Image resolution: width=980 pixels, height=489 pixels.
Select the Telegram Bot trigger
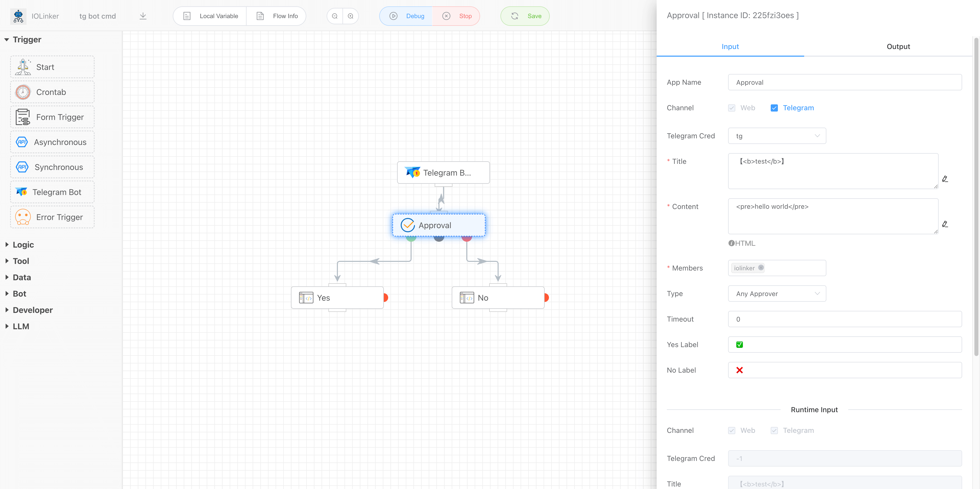pos(52,192)
